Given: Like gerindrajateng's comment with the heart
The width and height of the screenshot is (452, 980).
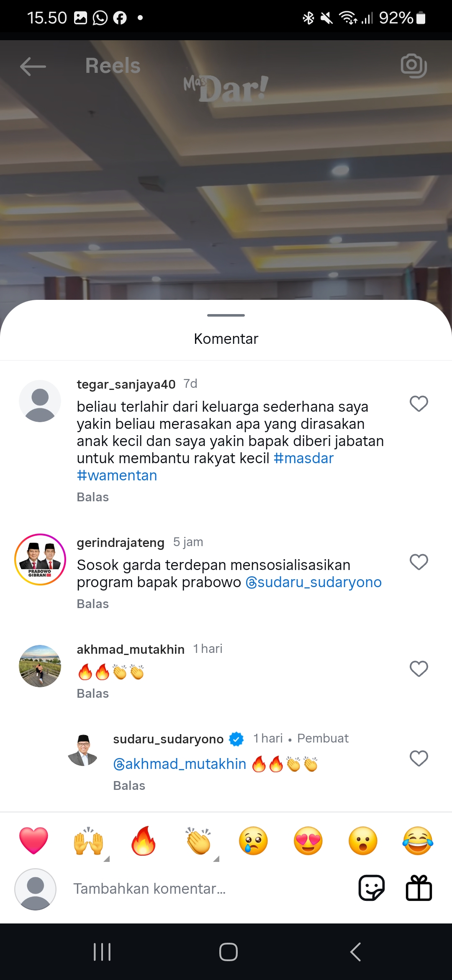Looking at the screenshot, I should [419, 562].
